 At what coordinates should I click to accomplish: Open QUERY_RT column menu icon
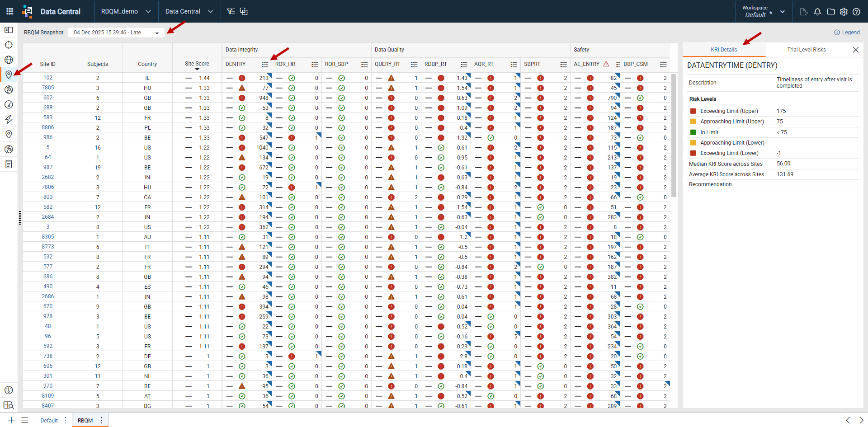tap(414, 65)
